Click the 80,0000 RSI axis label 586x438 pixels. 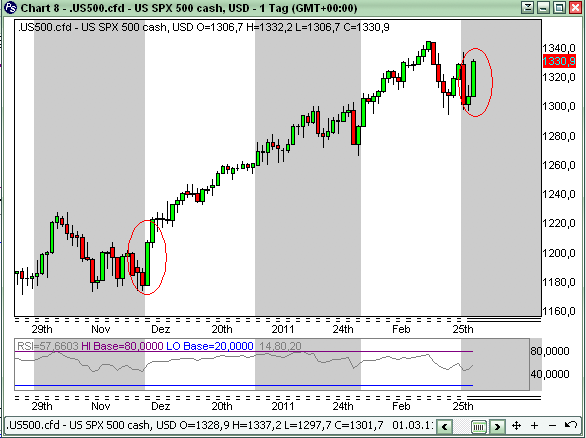coord(550,351)
